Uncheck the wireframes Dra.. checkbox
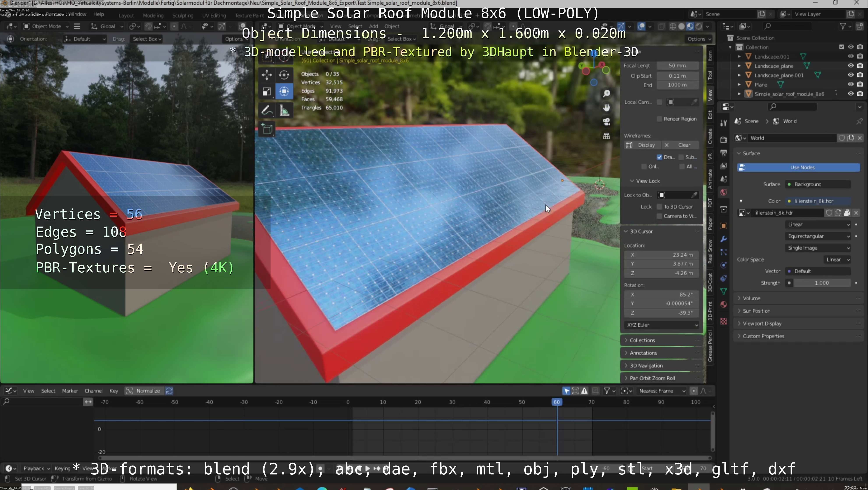 pos(659,157)
